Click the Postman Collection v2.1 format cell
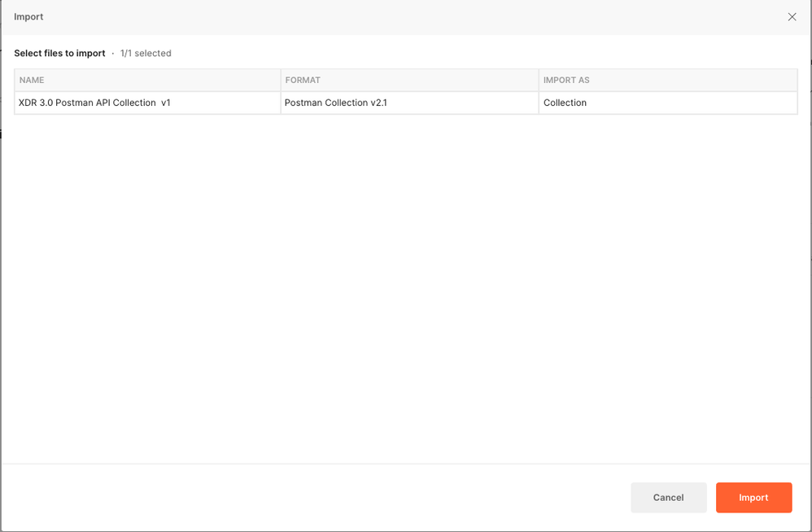The image size is (812, 532). click(335, 103)
